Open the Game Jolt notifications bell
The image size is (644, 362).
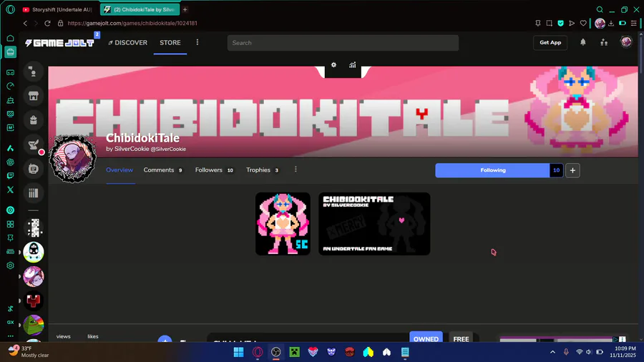pos(582,42)
